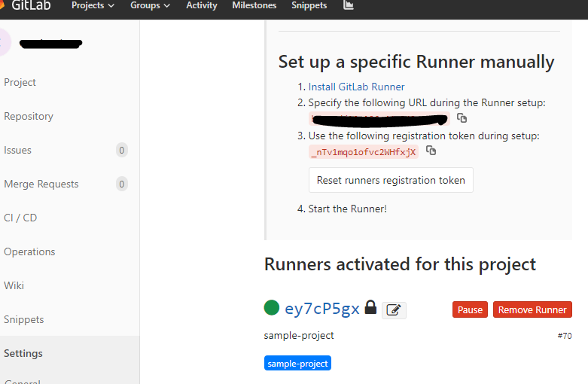
Task: Pause the ey7cP5gx runner
Action: 470,309
